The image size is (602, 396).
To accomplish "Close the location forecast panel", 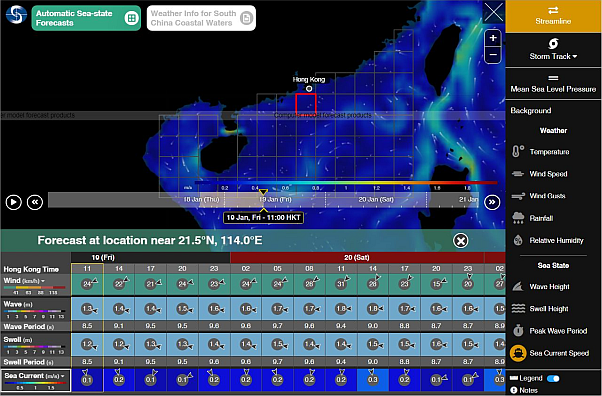I will [x=460, y=241].
